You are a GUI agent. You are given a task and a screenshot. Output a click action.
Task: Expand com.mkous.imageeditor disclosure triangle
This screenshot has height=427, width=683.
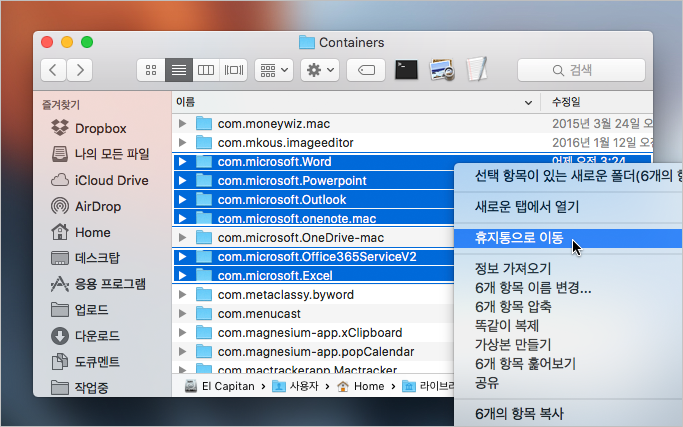[x=183, y=142]
